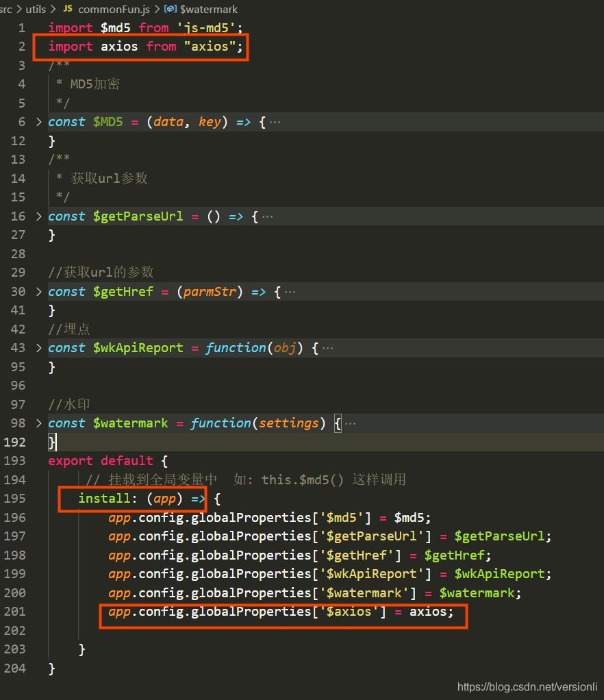Open the blog.csdn.net watermark link
Screen dimensions: 604x700
point(527,686)
